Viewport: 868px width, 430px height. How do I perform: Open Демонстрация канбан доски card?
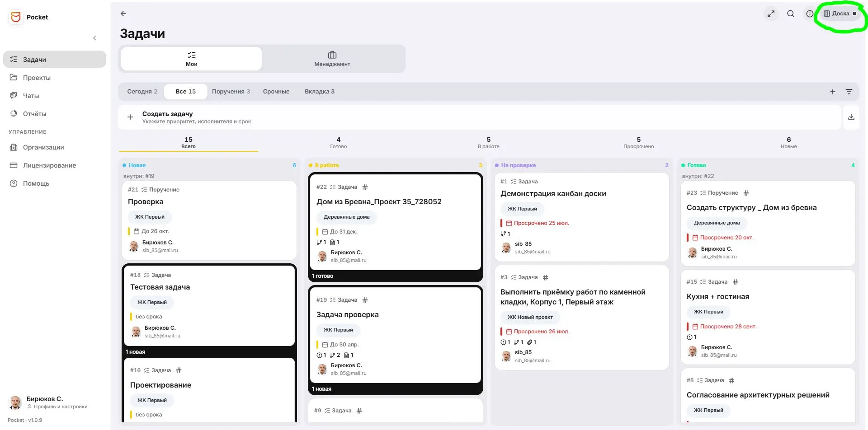pyautogui.click(x=582, y=217)
